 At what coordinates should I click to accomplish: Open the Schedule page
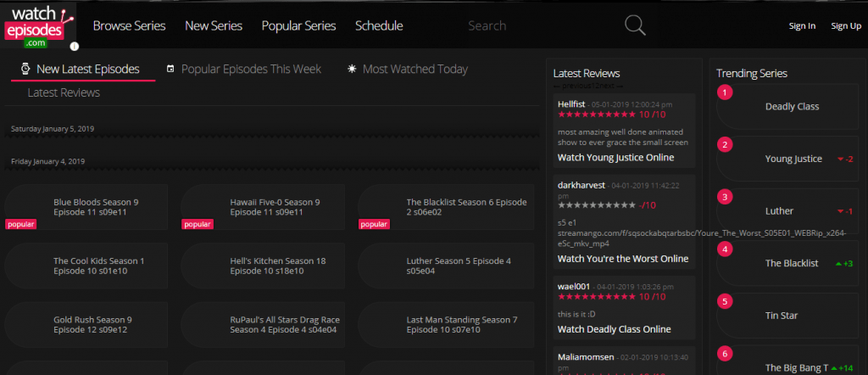[x=379, y=25]
